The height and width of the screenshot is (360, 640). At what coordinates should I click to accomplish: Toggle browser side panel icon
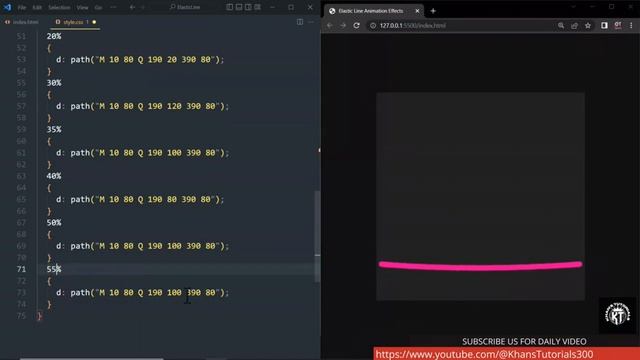pyautogui.click(x=604, y=25)
